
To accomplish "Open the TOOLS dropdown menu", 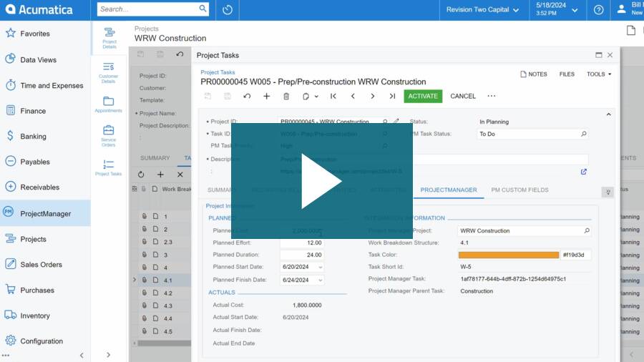I will (x=599, y=74).
